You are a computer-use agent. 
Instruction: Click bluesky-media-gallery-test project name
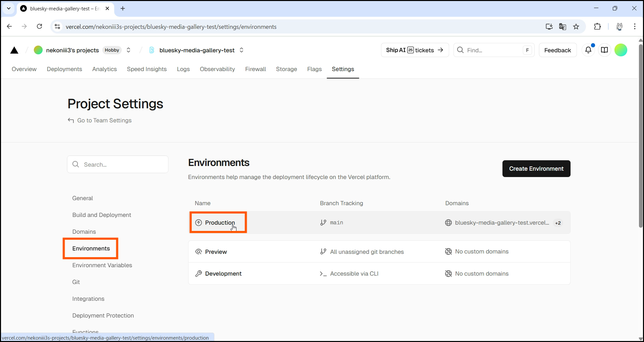pyautogui.click(x=197, y=50)
